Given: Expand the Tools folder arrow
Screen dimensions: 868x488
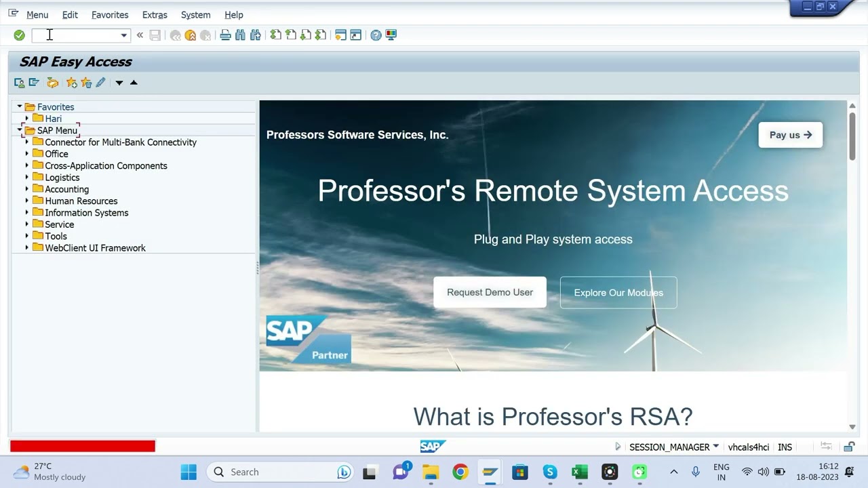Looking at the screenshot, I should click(x=27, y=236).
